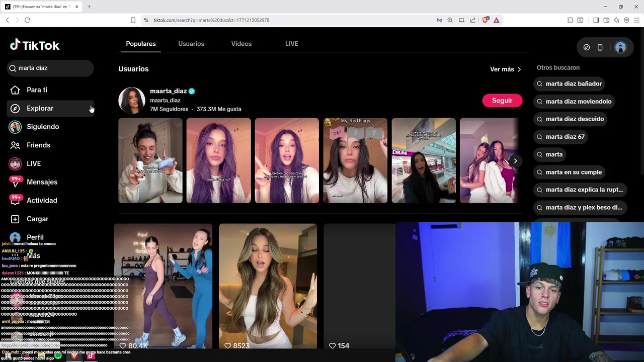Image resolution: width=644 pixels, height=362 pixels.
Task: Open the Videos tab
Action: coord(242,44)
